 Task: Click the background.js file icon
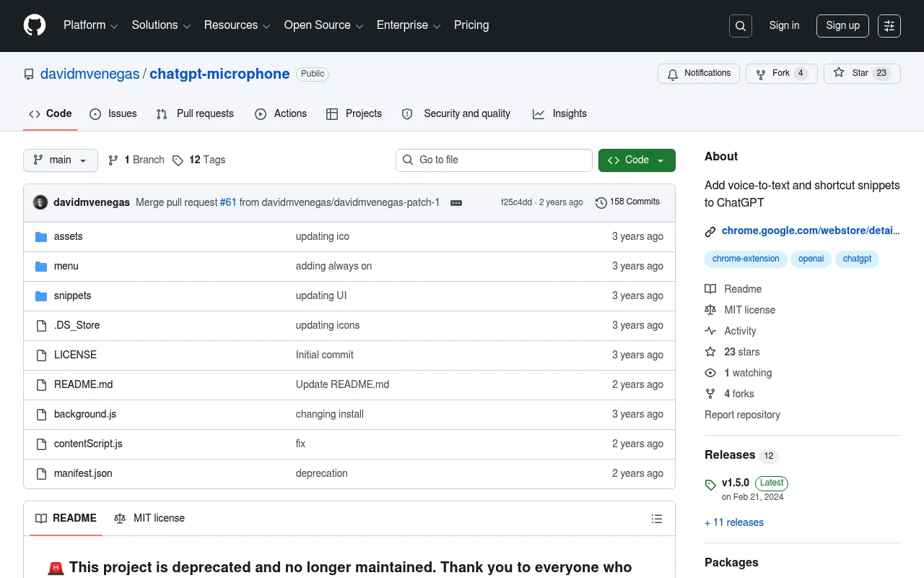41,415
